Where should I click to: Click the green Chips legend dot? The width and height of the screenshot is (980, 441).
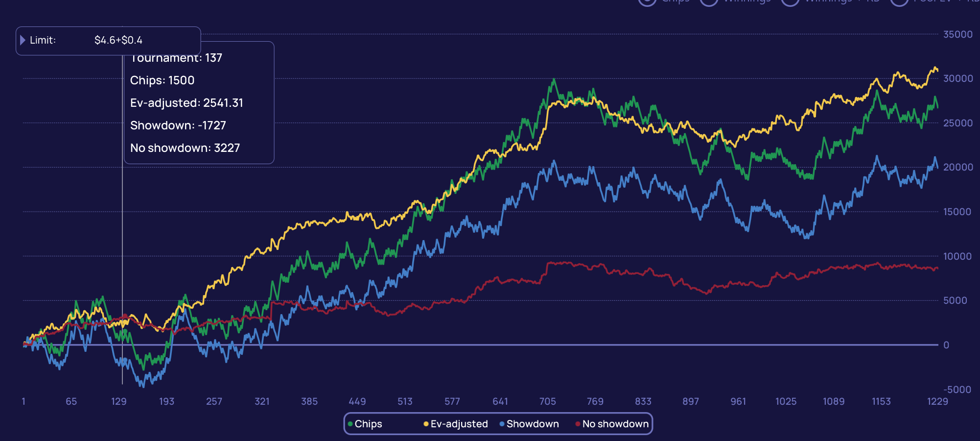tap(350, 424)
